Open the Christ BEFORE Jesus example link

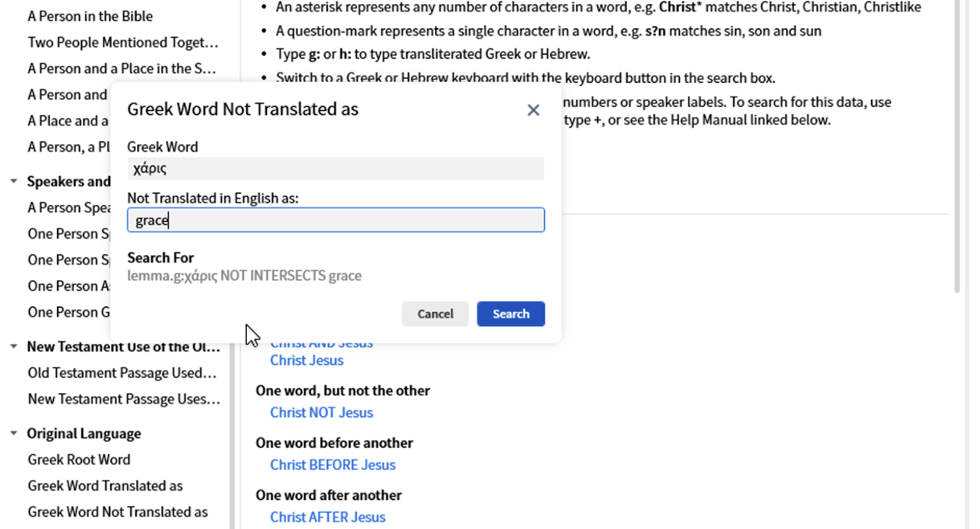tap(333, 465)
